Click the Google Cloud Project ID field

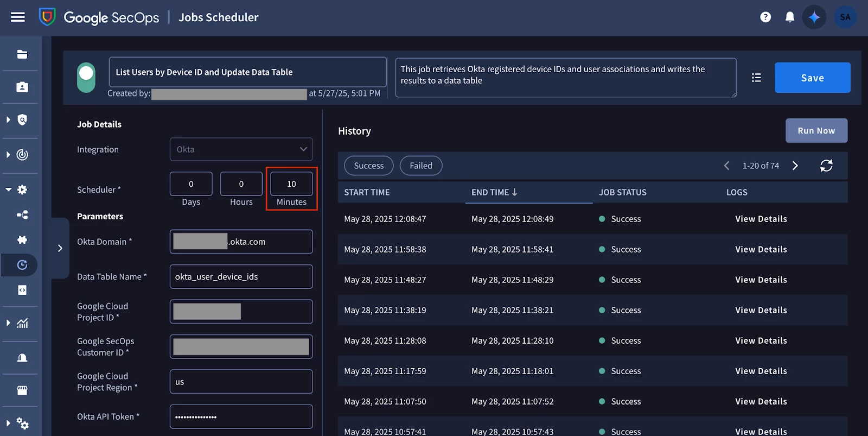click(241, 312)
